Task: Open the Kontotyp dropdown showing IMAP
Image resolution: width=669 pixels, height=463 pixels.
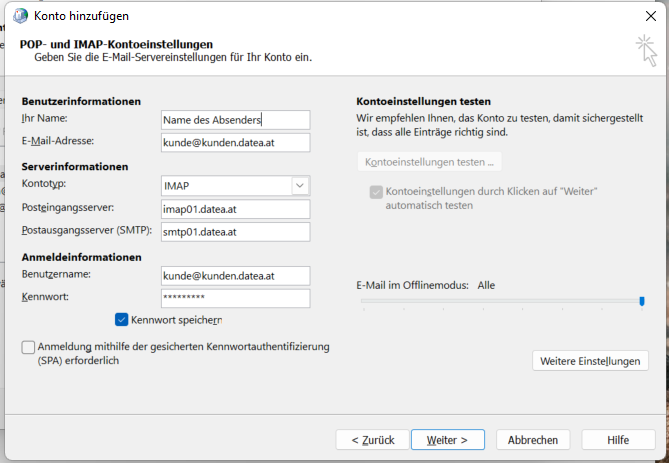Action: pos(235,186)
